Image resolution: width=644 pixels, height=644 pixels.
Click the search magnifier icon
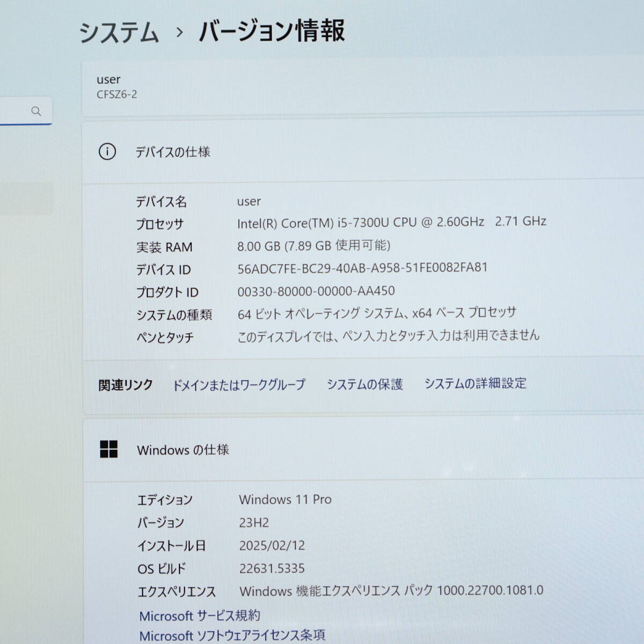[36, 111]
